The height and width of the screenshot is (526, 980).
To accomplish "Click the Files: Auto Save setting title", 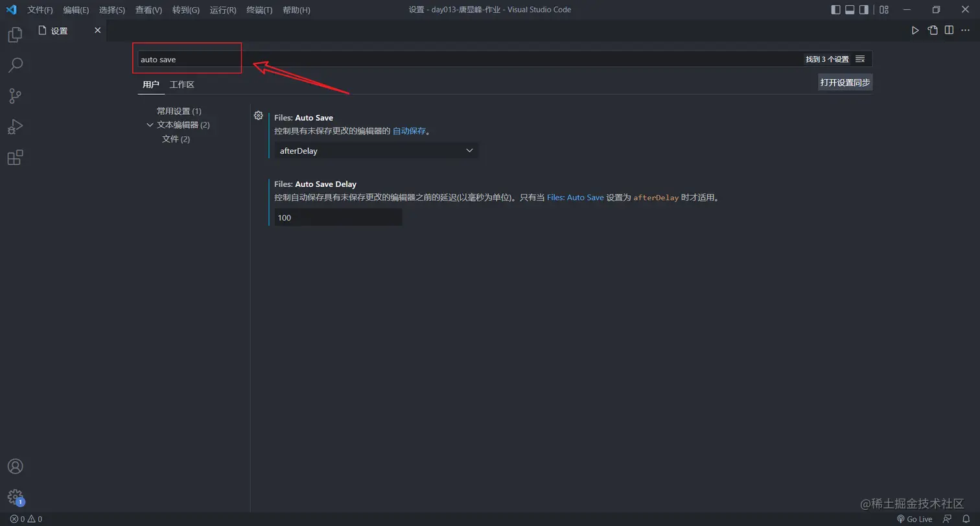I will click(x=303, y=117).
